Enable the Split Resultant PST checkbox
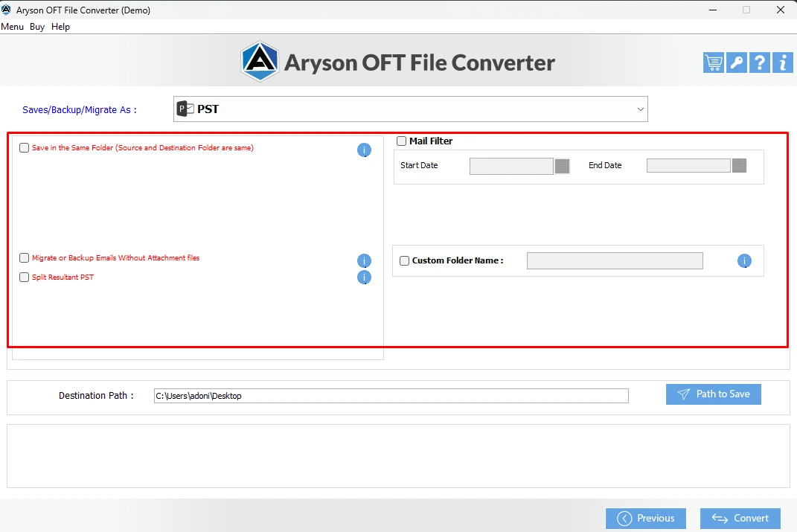797x532 pixels. (x=24, y=278)
